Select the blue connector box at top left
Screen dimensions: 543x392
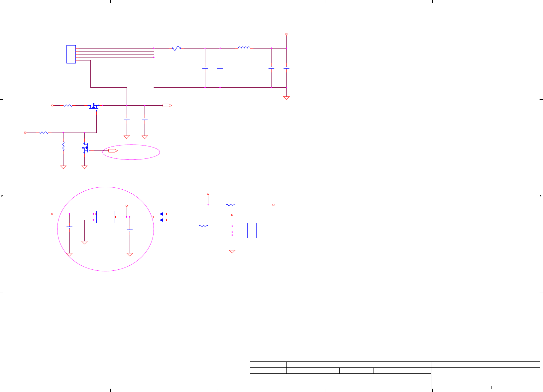pyautogui.click(x=71, y=54)
